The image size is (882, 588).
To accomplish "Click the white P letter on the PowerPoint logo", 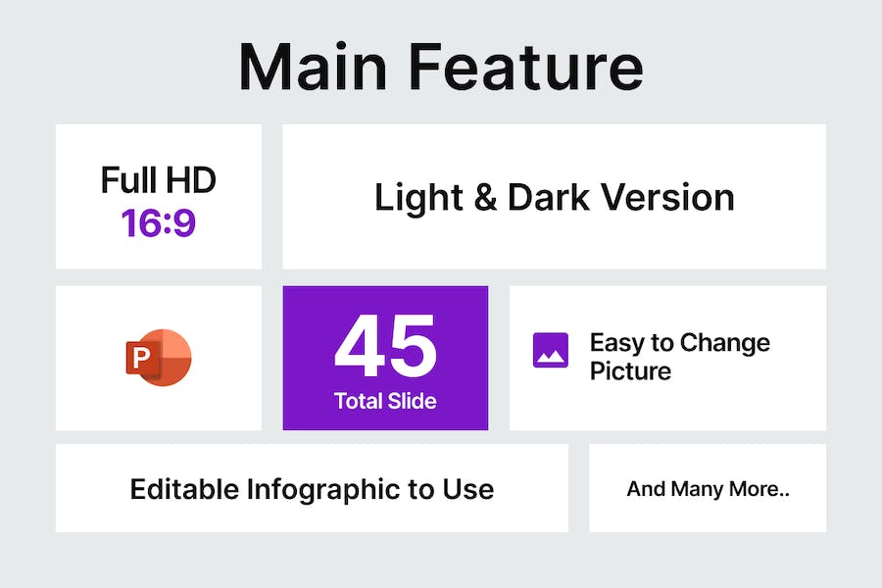I will pos(140,356).
